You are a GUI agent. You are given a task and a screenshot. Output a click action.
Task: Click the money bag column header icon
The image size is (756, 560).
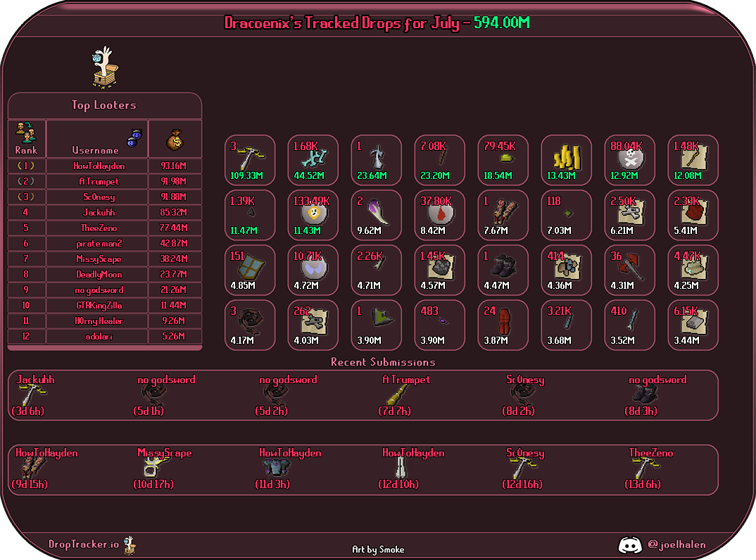175,139
